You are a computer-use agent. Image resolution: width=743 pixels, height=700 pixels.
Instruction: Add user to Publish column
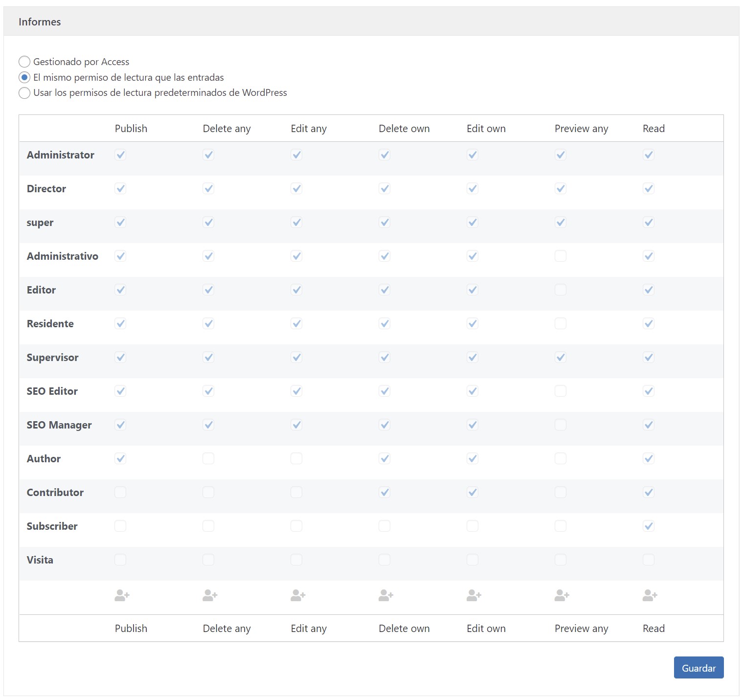122,595
